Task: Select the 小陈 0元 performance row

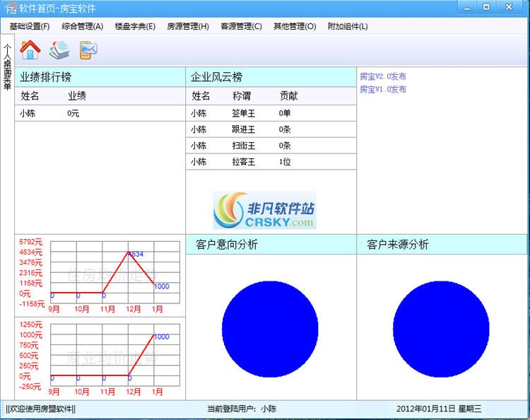Action: (x=100, y=113)
